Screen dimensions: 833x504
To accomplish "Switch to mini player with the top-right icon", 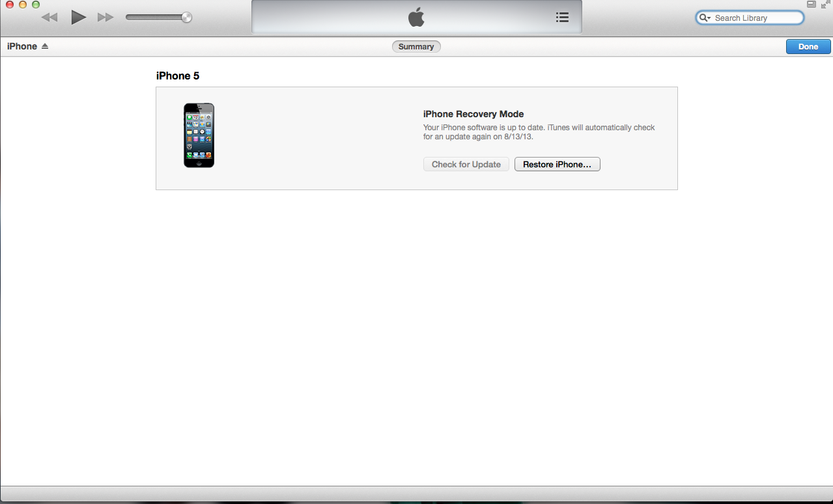I will (x=812, y=4).
